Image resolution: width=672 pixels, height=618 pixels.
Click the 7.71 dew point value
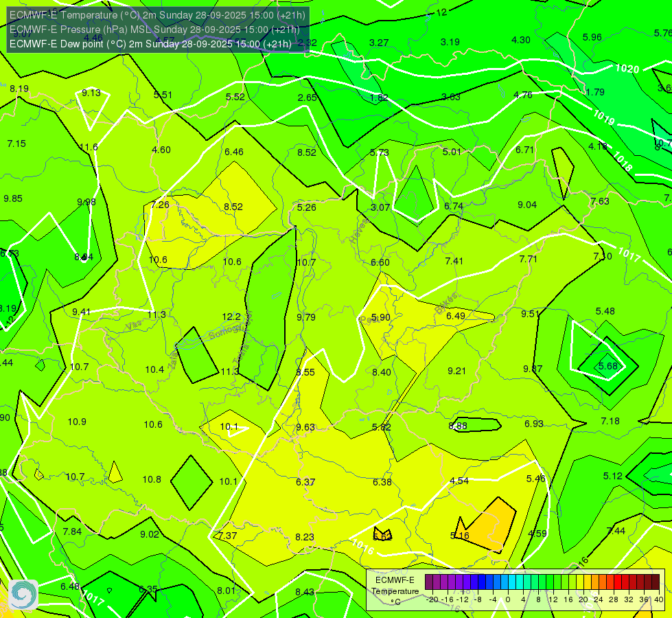528,259
